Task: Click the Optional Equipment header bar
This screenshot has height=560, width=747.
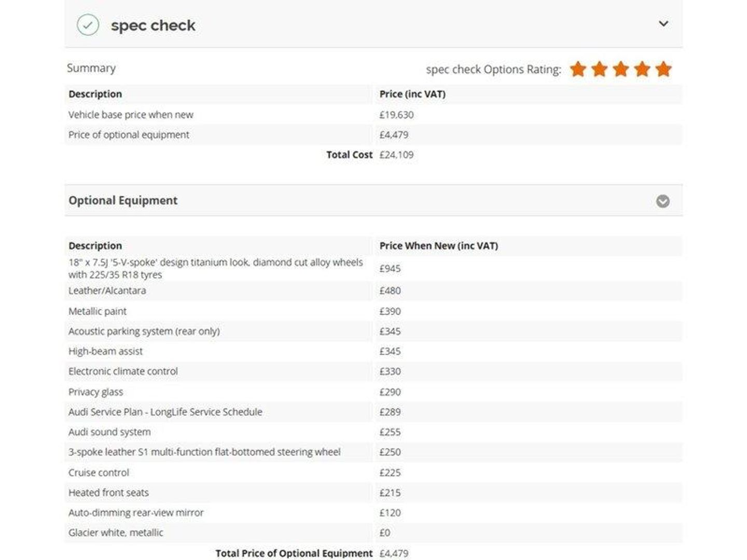Action: tap(374, 201)
